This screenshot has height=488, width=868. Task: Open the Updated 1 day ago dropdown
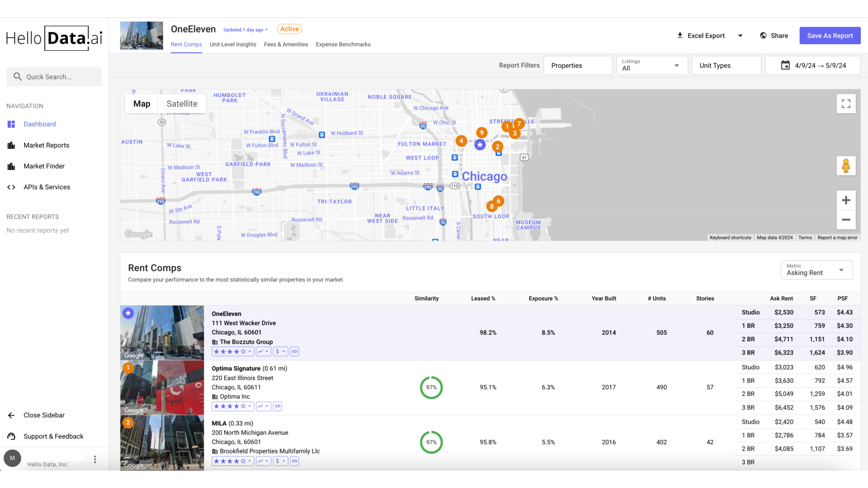click(x=245, y=30)
